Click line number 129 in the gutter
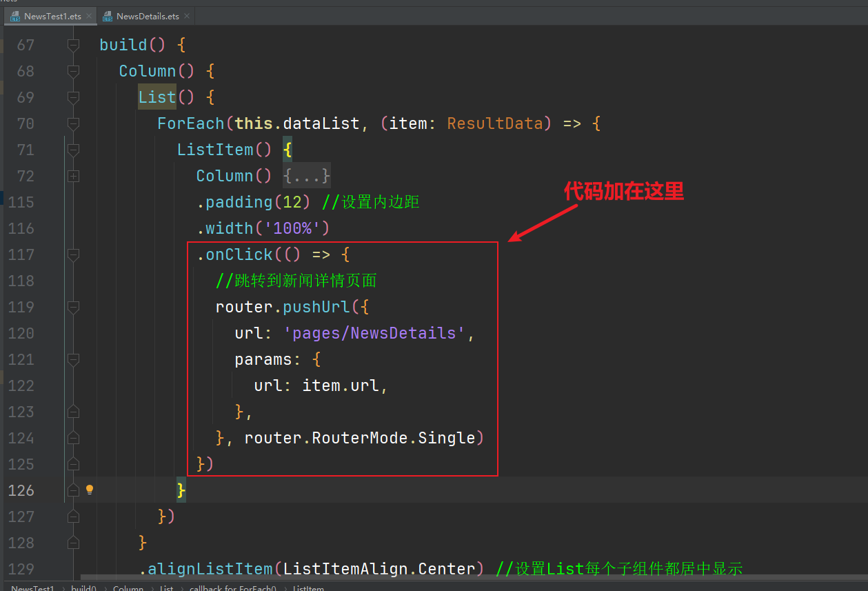This screenshot has width=868, height=591. pos(21,569)
